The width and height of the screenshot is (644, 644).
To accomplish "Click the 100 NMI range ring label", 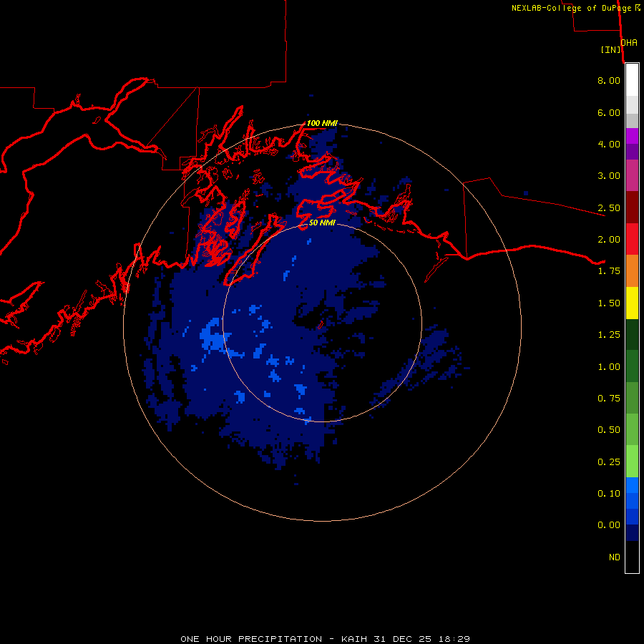I will 322,123.
